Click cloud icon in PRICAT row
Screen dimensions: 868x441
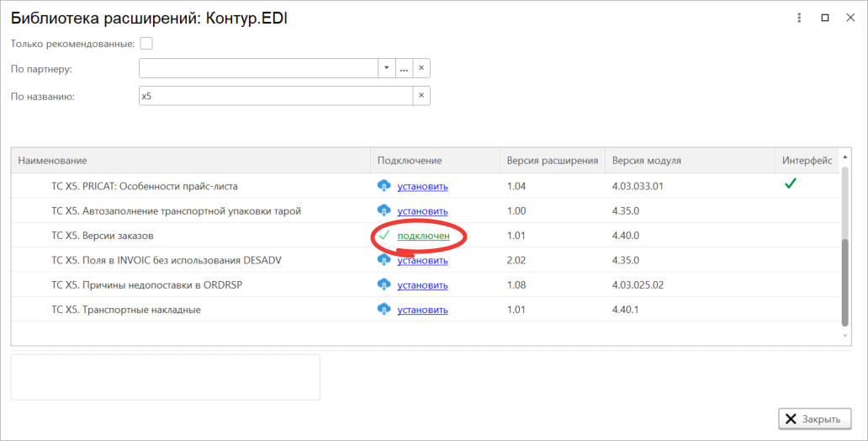click(384, 186)
